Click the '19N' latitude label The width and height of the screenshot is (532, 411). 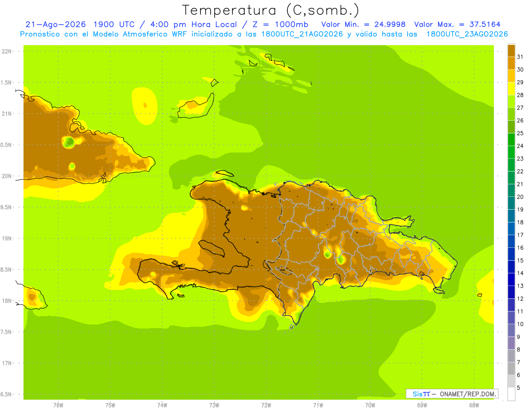(x=7, y=239)
